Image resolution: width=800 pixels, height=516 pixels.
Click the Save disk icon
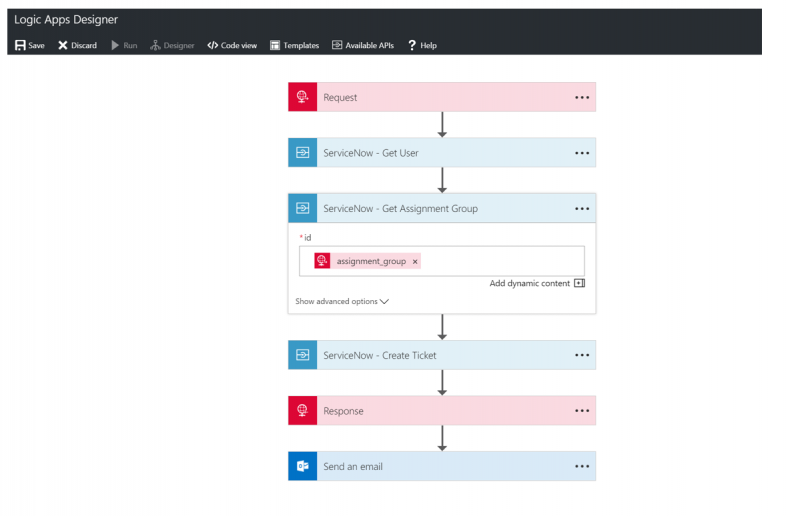(x=20, y=45)
